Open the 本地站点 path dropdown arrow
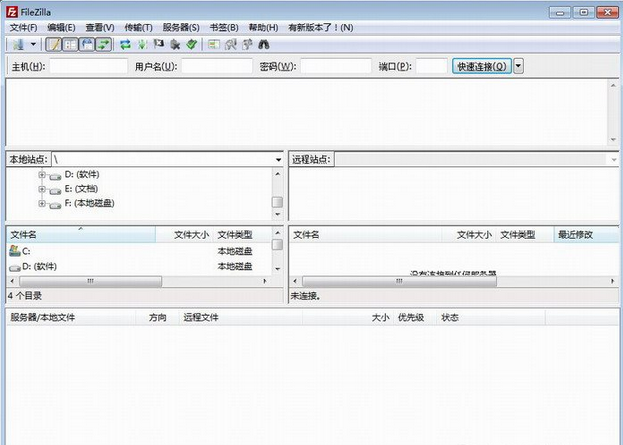This screenshot has height=445, width=623. [x=279, y=160]
